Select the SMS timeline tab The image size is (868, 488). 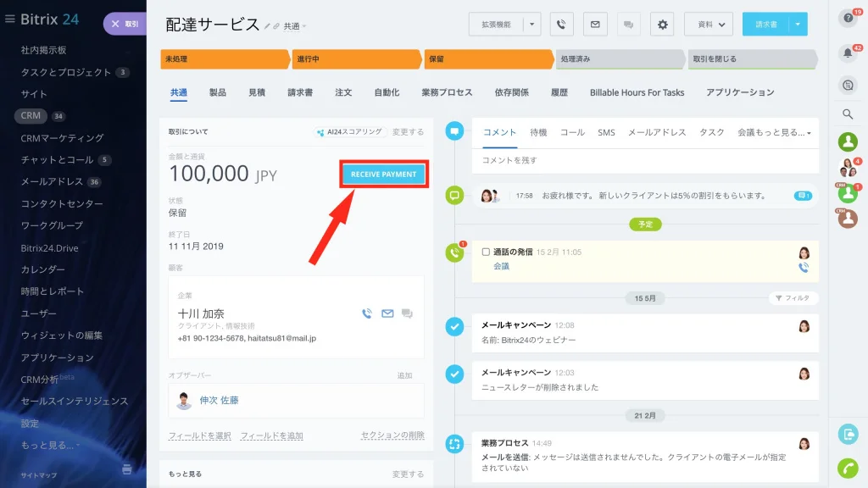(606, 133)
